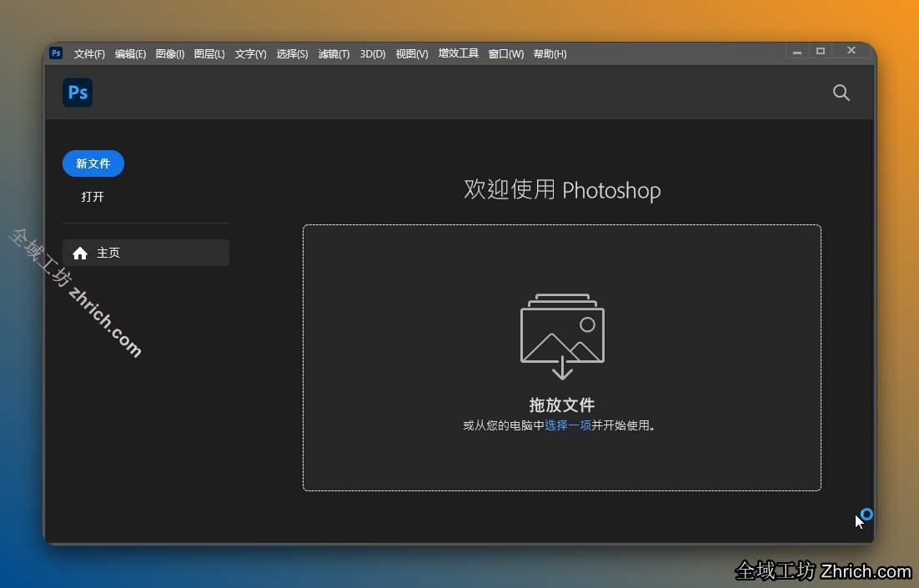
Task: Click the large Photoshop logo in header
Action: pos(78,93)
